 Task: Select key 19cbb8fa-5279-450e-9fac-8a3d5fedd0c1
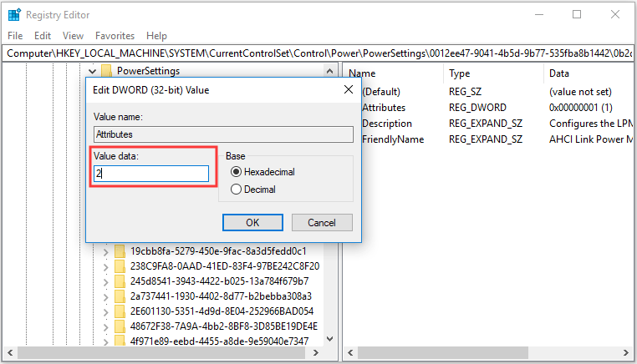click(218, 251)
